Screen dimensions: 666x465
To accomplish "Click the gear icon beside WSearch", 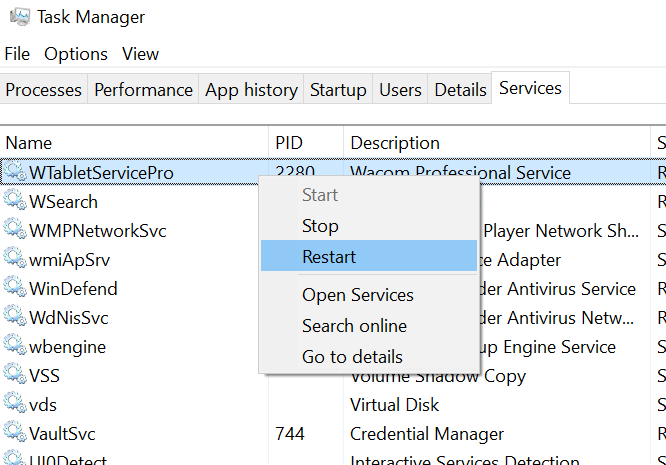I will (15, 202).
